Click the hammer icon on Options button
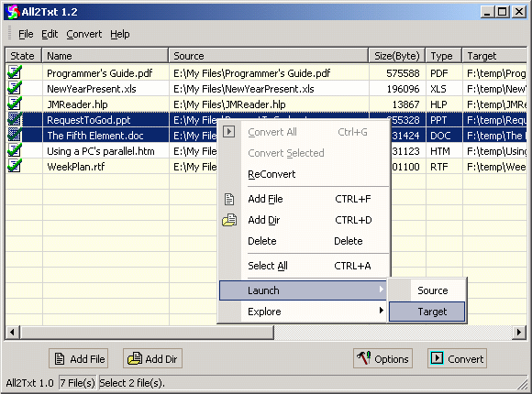Viewport: 532px width, 394px height. coord(364,358)
